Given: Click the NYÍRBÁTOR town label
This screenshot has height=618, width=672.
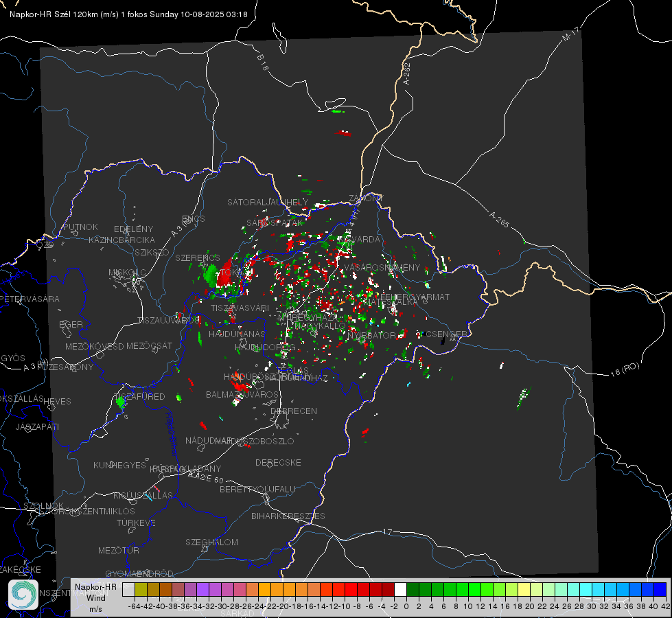Looking at the screenshot, I should click(x=371, y=335).
